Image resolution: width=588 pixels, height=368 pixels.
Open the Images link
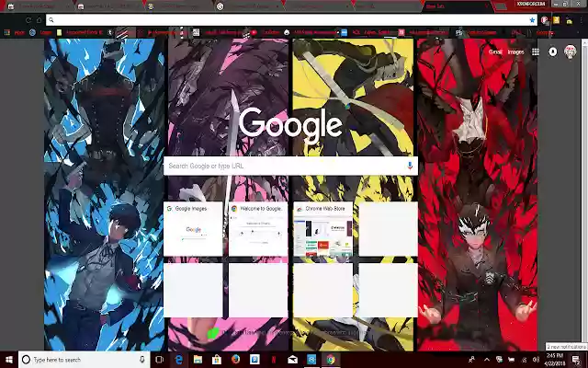click(515, 52)
